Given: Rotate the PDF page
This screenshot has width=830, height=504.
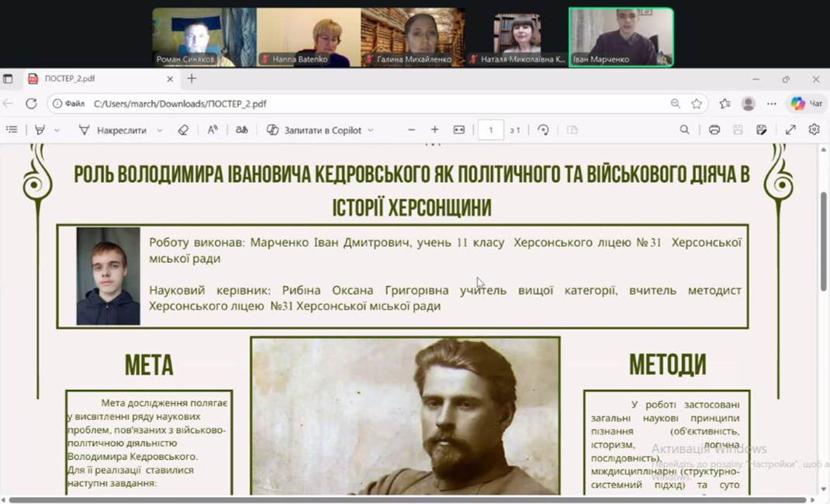Looking at the screenshot, I should [543, 130].
